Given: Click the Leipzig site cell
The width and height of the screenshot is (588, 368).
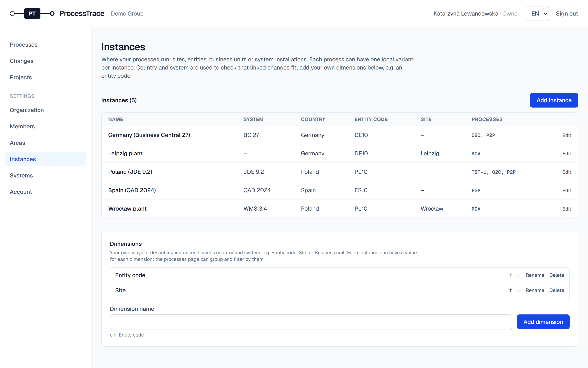Looking at the screenshot, I should [430, 154].
